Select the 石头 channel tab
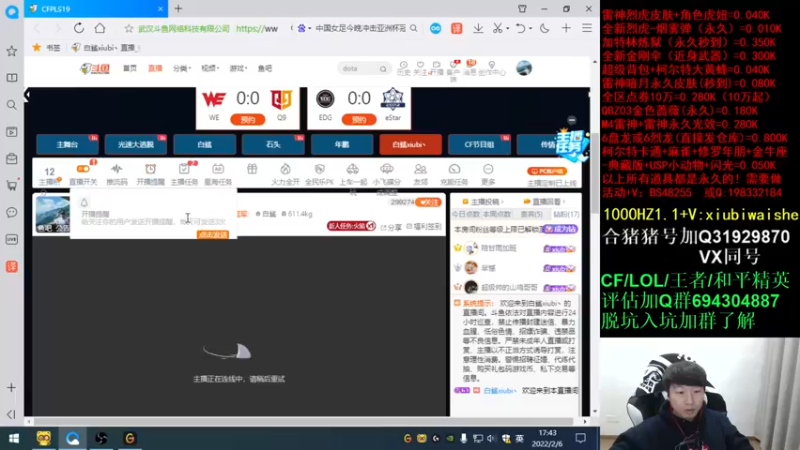Screen dimensions: 800x450 (x=273, y=144)
